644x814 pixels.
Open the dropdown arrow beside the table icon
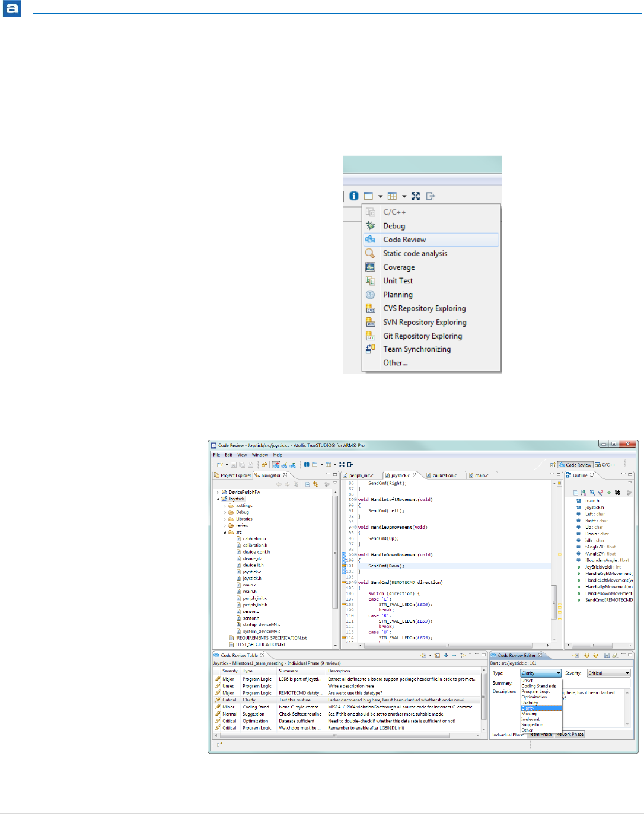[404, 196]
